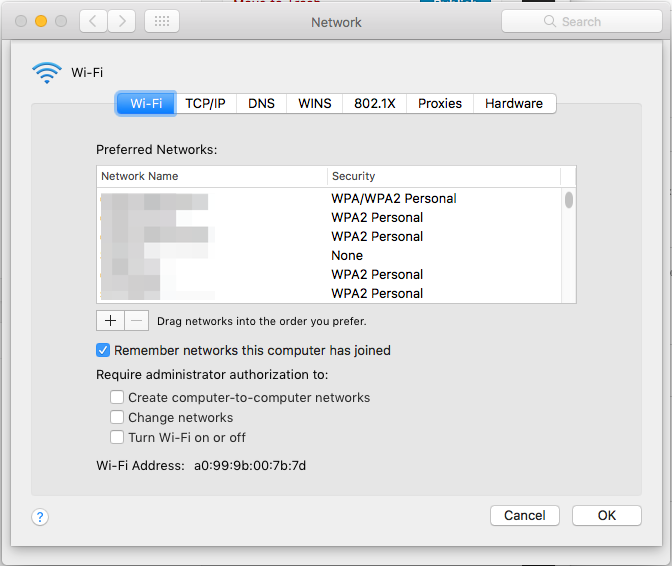Open the Show All preferences grid
The width and height of the screenshot is (672, 566).
[x=162, y=21]
